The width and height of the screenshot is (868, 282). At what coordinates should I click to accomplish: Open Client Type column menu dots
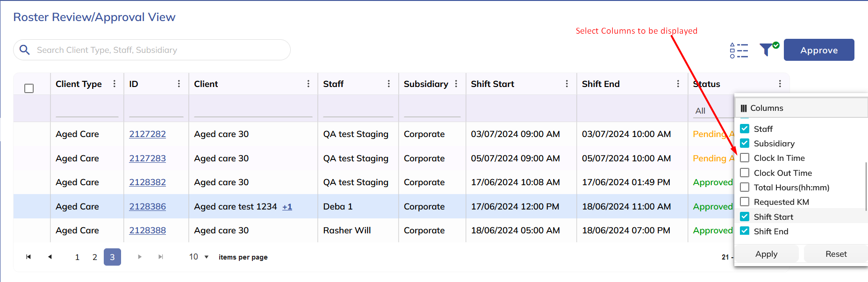click(x=115, y=84)
